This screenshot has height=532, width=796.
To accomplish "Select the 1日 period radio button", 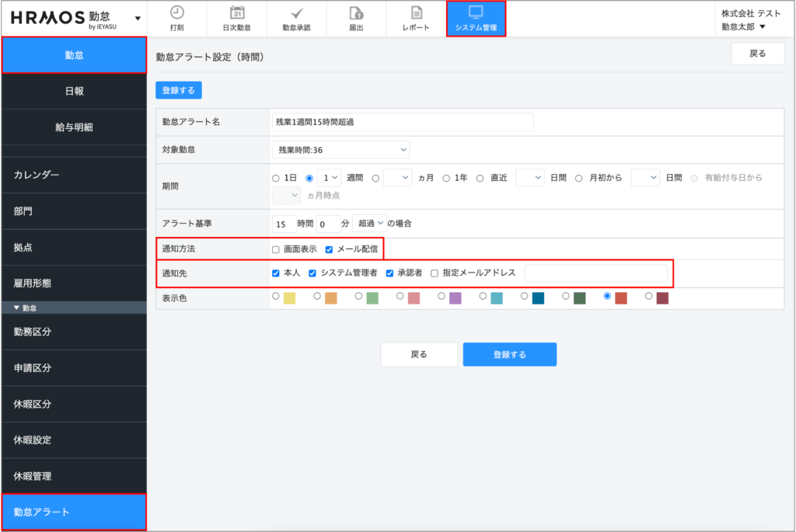I will pyautogui.click(x=276, y=178).
